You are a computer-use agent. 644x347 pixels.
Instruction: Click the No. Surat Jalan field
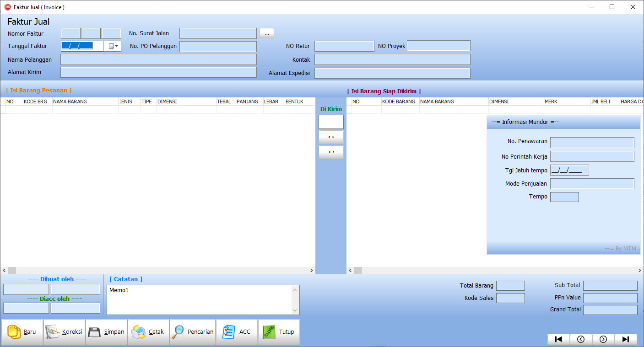[x=218, y=33]
